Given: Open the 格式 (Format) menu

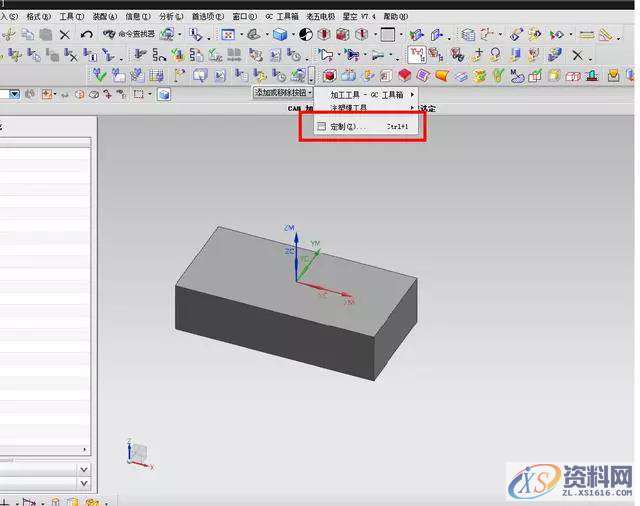Looking at the screenshot, I should coord(39,17).
